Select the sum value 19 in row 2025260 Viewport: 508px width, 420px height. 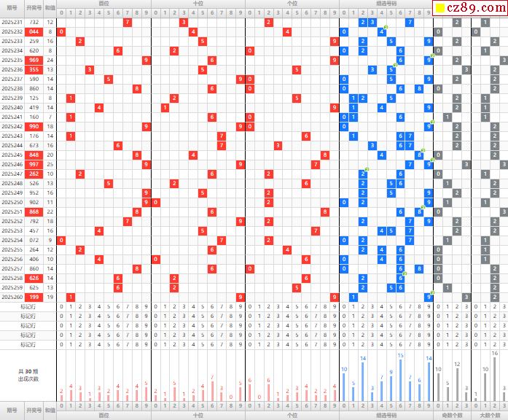50,297
